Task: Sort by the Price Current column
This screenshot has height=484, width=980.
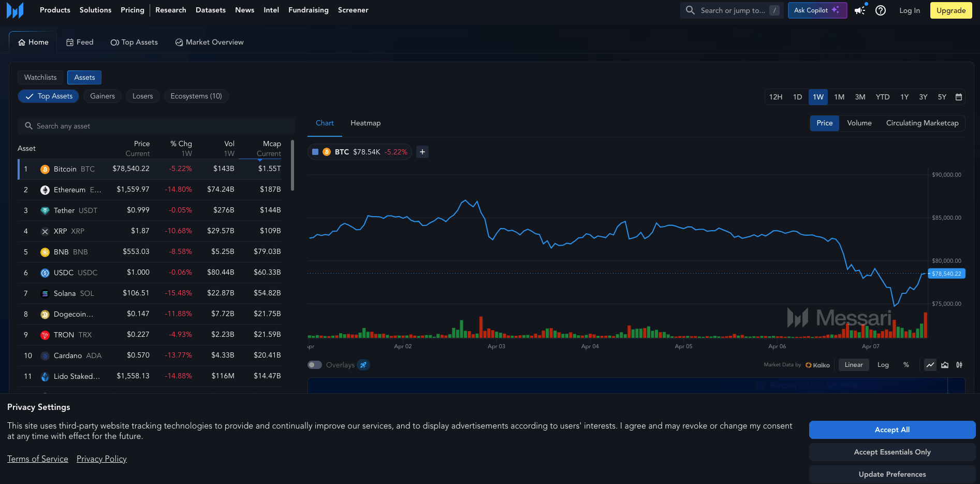Action: click(138, 149)
